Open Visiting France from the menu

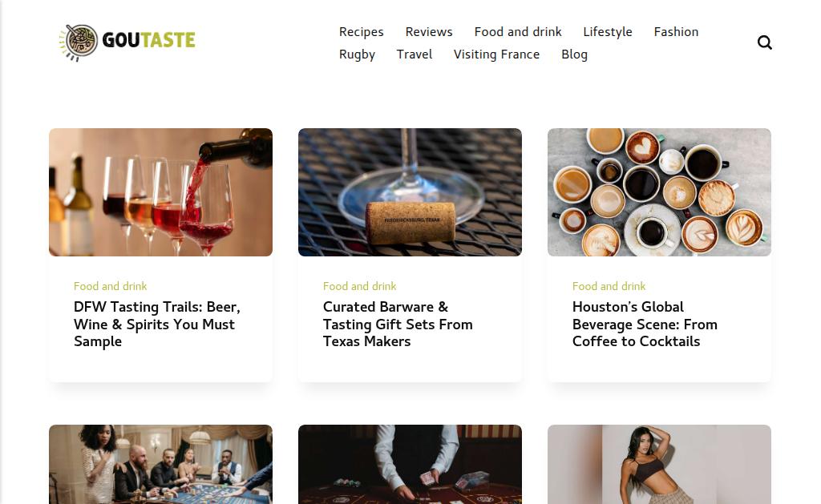pos(496,54)
